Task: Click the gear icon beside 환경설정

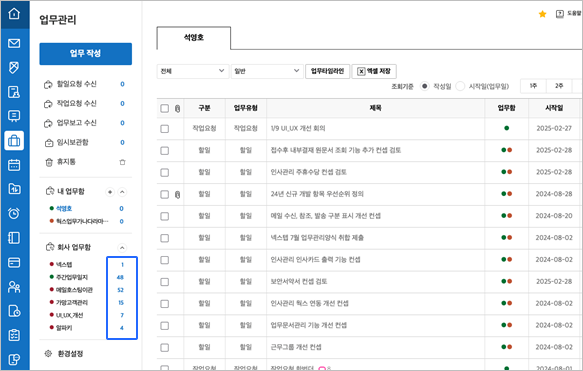Action: (48, 354)
